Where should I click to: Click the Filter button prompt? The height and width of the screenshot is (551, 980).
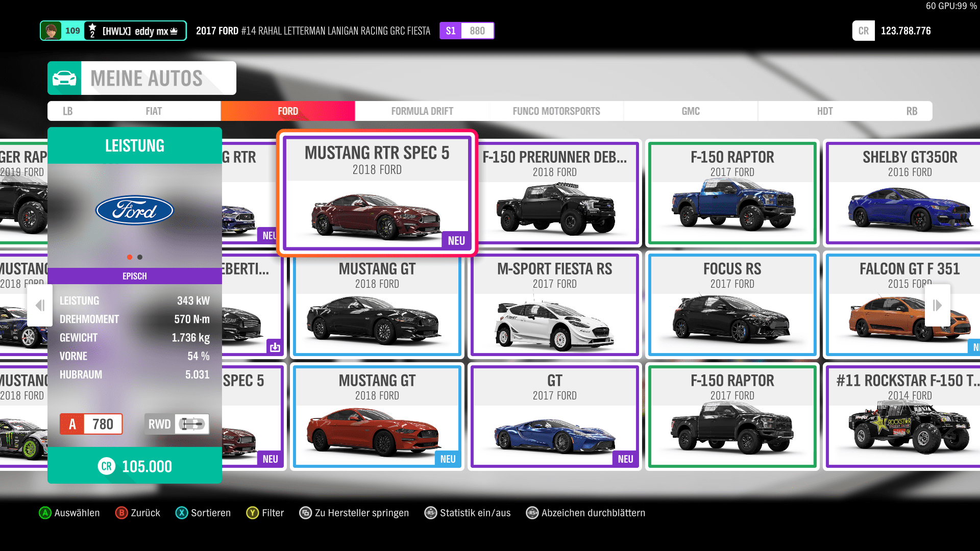click(265, 513)
